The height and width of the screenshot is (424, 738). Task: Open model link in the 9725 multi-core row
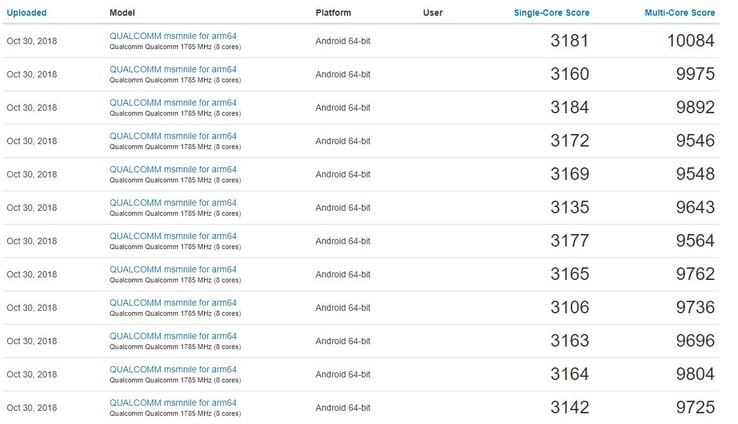(173, 403)
